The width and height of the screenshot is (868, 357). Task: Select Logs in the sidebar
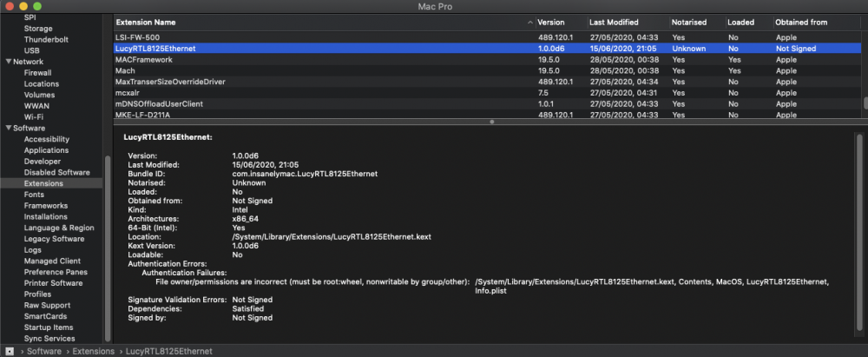[33, 250]
